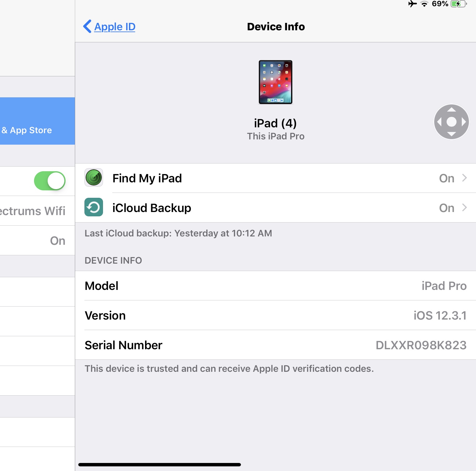Tap the blue back chevron icon
Screen dimensions: 476x471
(x=87, y=26)
